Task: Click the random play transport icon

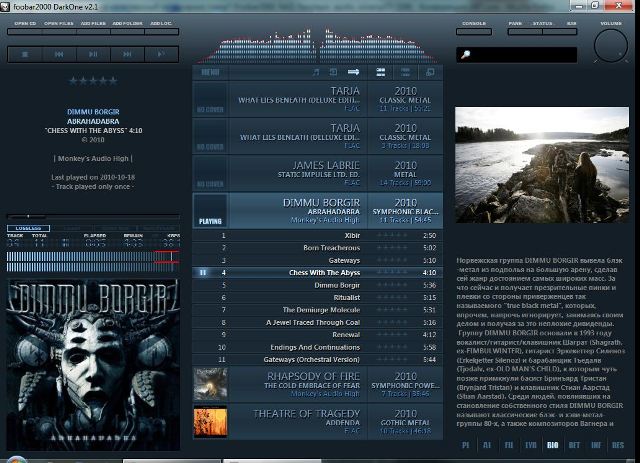Action: click(162, 54)
